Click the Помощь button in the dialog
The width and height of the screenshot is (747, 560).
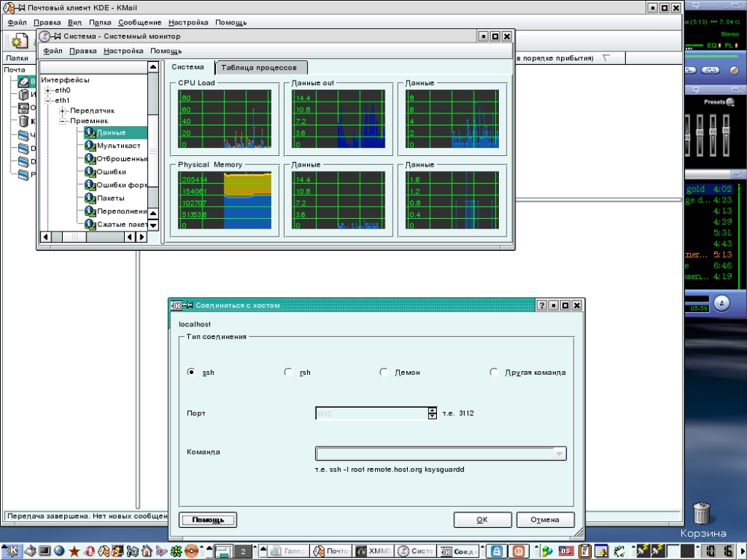[x=208, y=520]
